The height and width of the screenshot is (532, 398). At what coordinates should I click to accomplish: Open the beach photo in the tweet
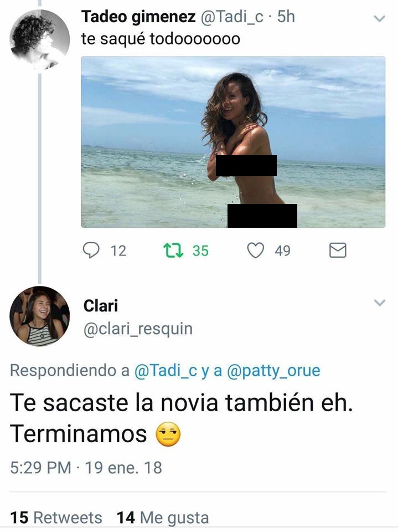coord(233,142)
